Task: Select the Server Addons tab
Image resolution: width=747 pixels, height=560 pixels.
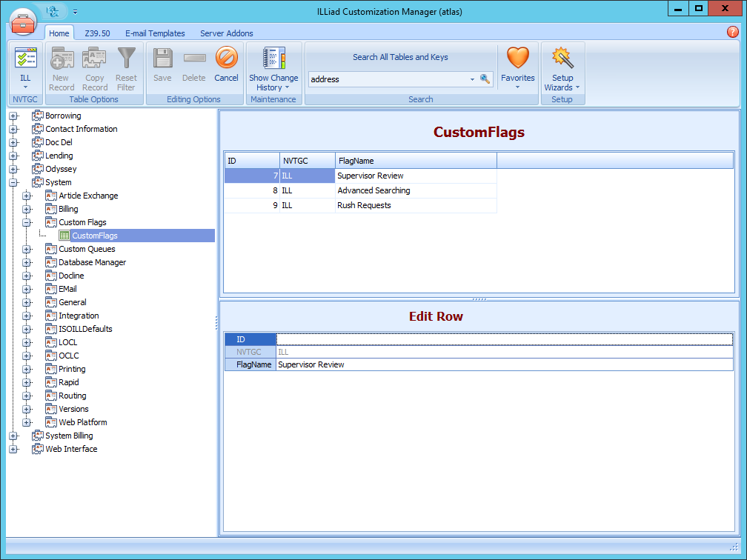Action: tap(225, 33)
